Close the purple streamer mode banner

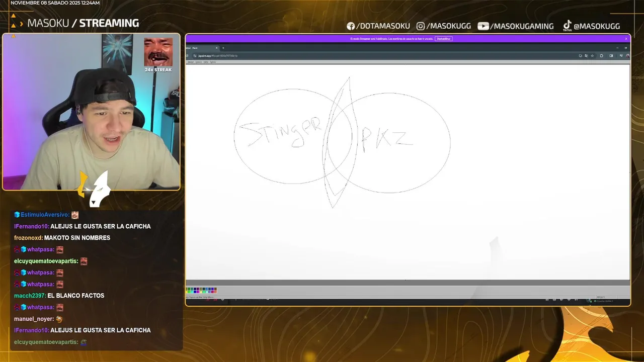626,39
